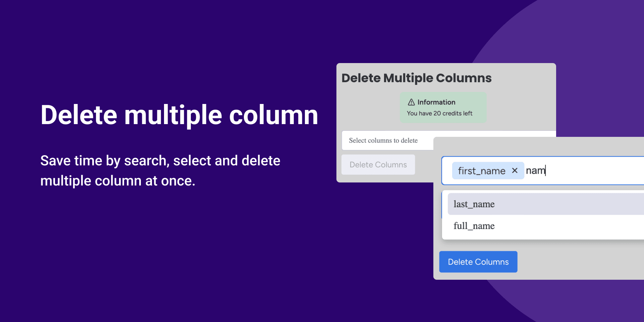The height and width of the screenshot is (322, 644).
Task: Click the blue Delete Columns button
Action: pos(478,262)
